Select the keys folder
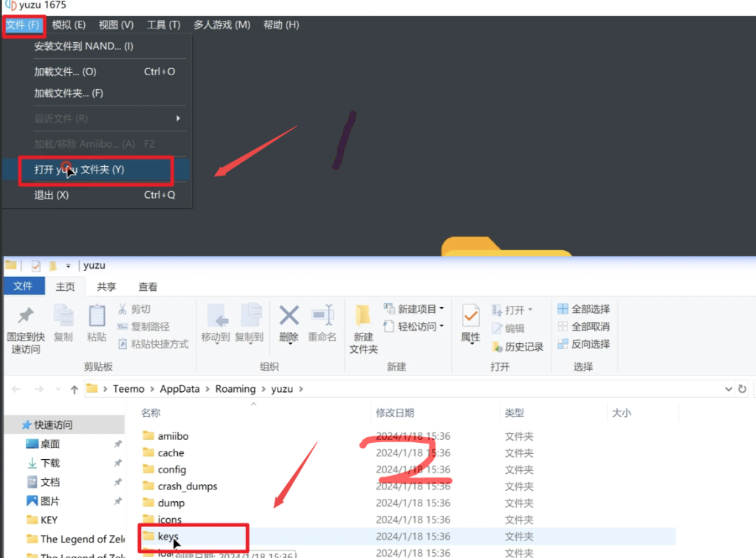This screenshot has height=558, width=756. [x=168, y=537]
